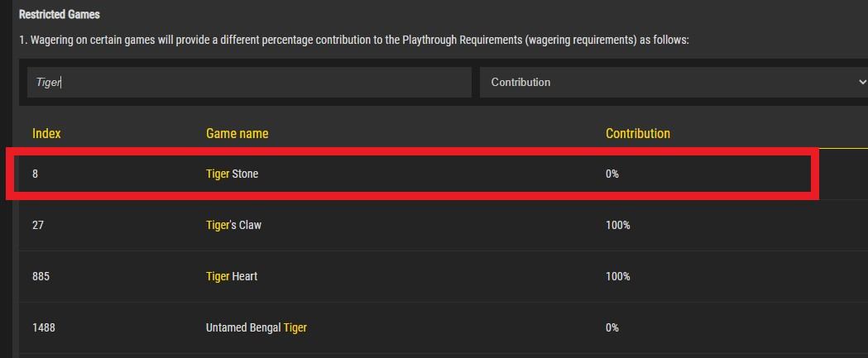Click 100% contribution of Tiger Heart
Image resolution: width=868 pixels, height=358 pixels.
617,276
